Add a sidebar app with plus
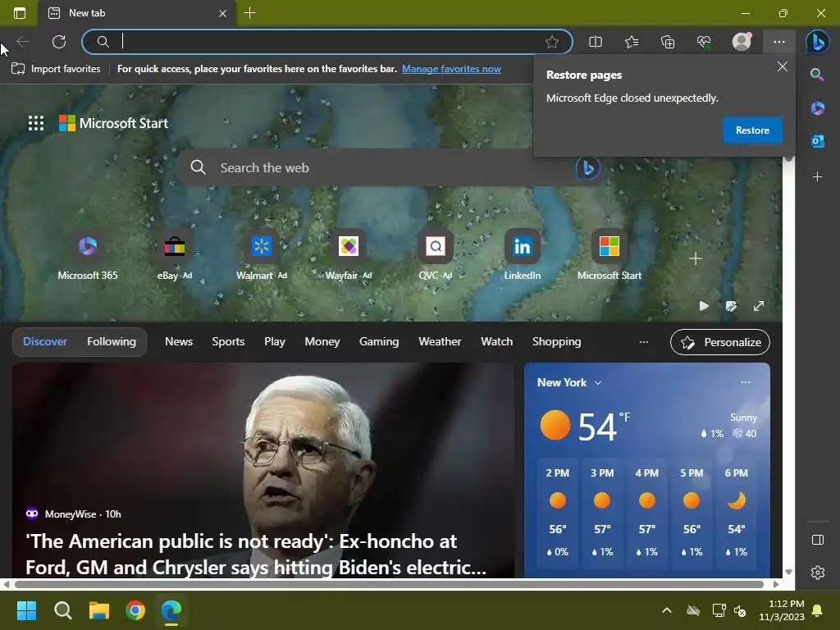 817,177
